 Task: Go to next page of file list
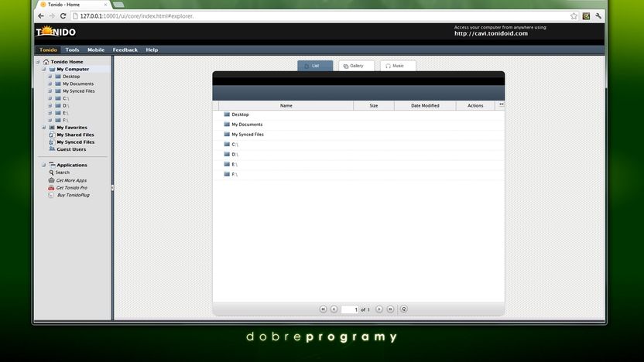click(379, 309)
